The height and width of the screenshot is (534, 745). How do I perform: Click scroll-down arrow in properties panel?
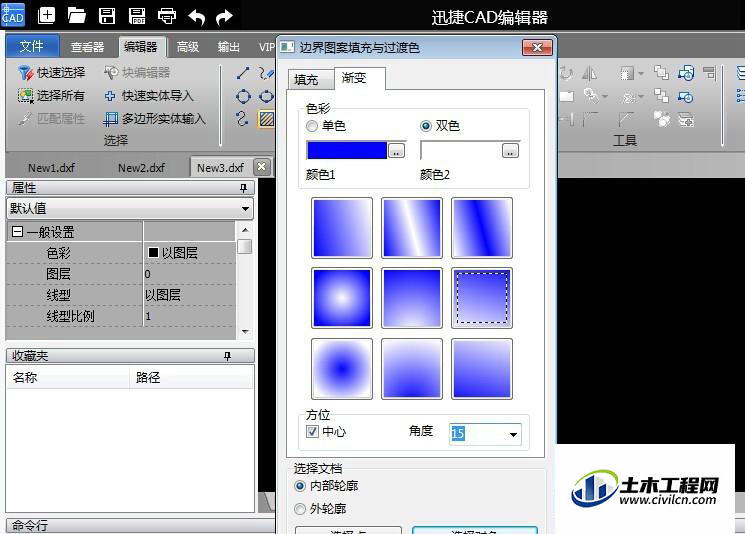pyautogui.click(x=245, y=332)
